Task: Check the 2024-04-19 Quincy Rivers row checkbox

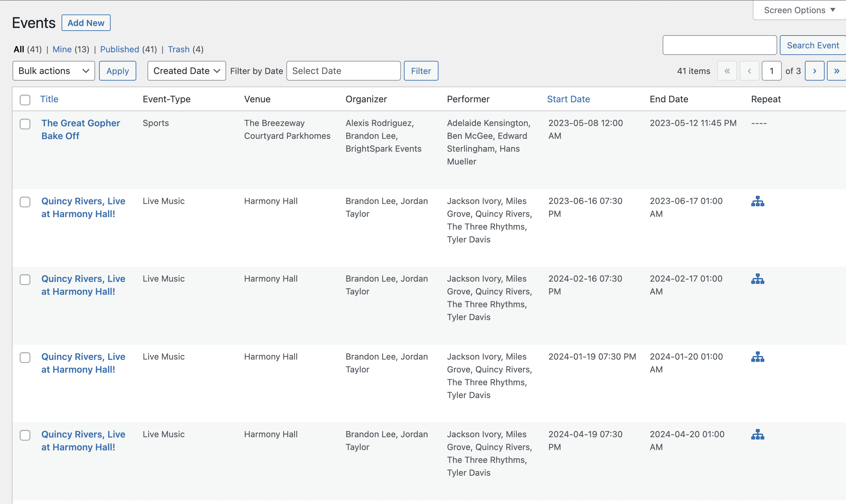Action: tap(25, 435)
